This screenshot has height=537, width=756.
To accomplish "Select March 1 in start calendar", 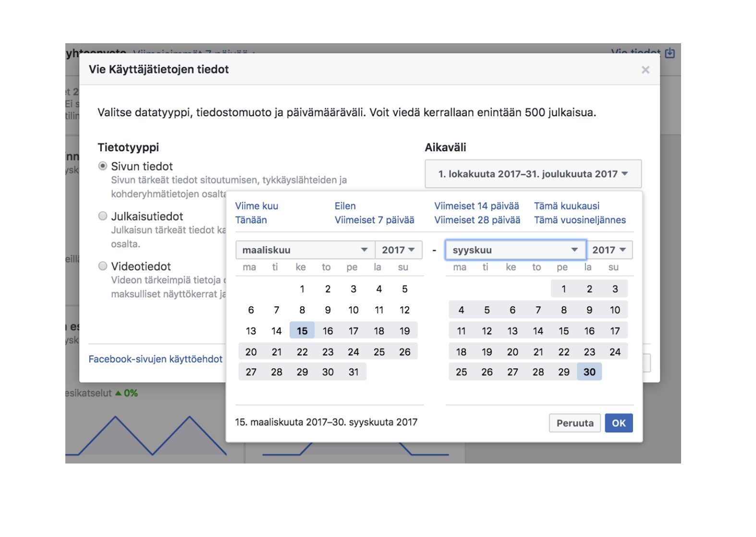I will [x=302, y=289].
